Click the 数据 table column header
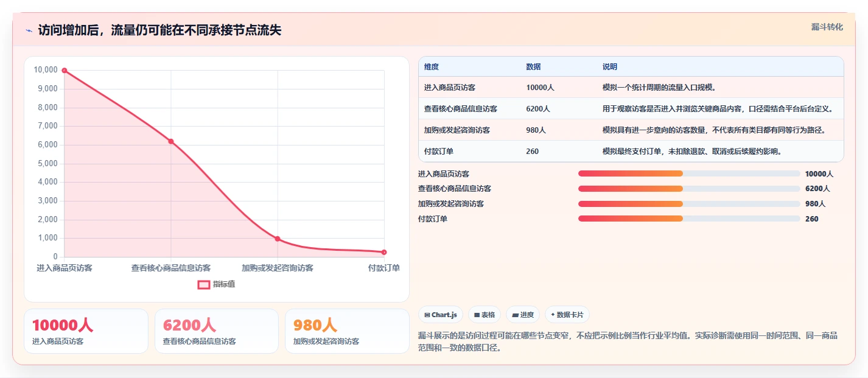Viewport: 868px width, 378px height. pos(534,67)
